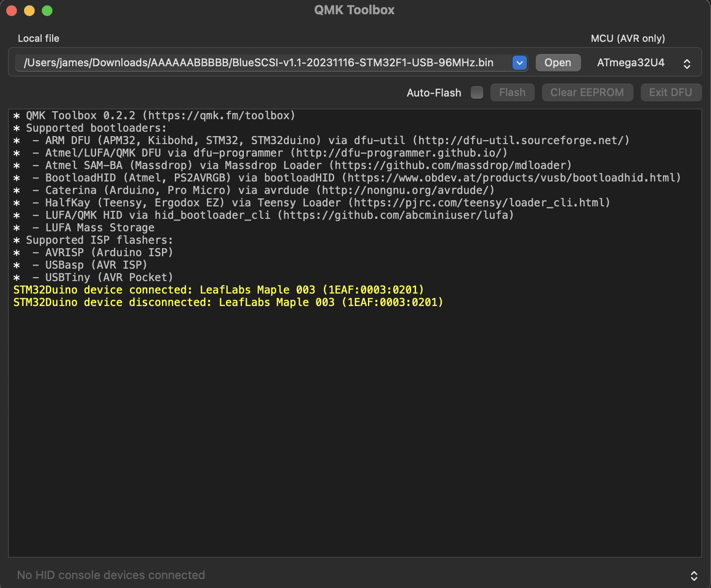Screen dimensions: 711x588
Task: Open the ATmega32U4 MCU selector
Action: [x=643, y=63]
